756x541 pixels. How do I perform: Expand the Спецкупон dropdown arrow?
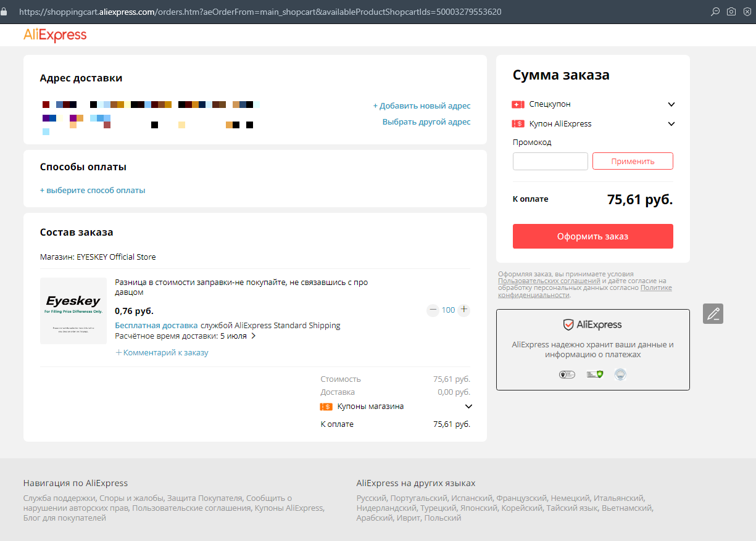pyautogui.click(x=671, y=104)
